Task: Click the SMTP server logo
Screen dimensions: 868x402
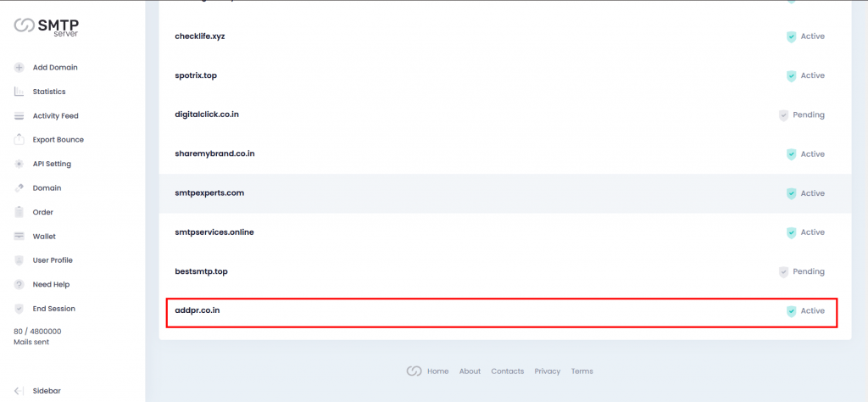Action: click(46, 27)
